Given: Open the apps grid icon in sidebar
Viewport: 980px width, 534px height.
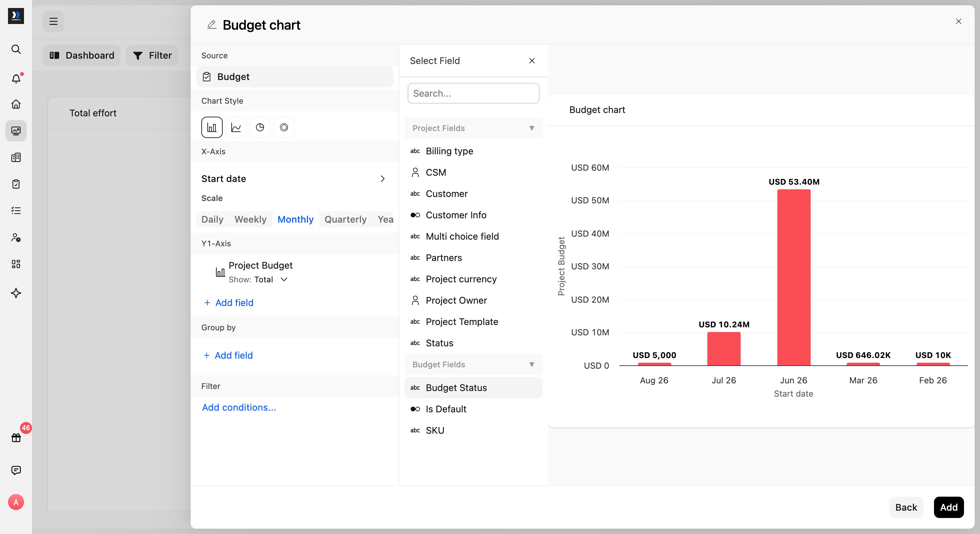Looking at the screenshot, I should 16,264.
